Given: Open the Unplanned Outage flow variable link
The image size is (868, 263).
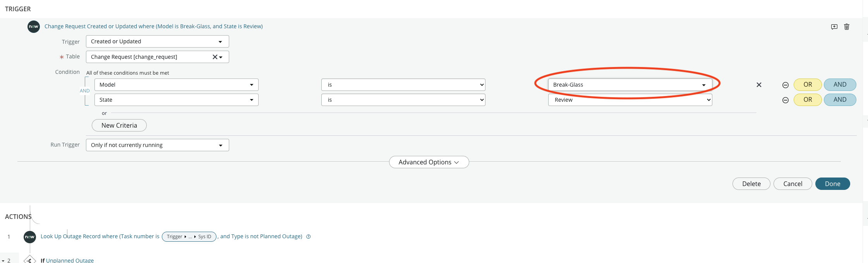Looking at the screenshot, I should coord(70,260).
